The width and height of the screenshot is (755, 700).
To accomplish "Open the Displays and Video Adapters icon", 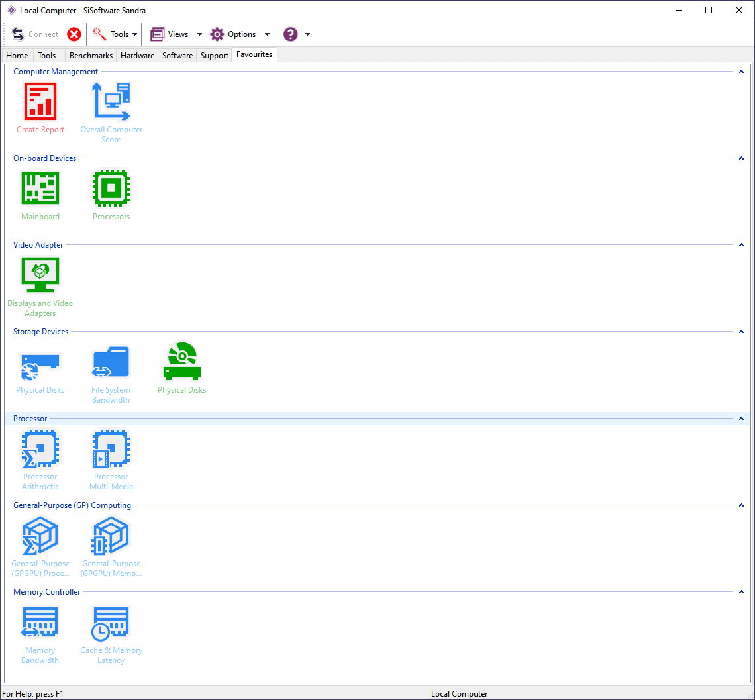I will pos(40,275).
